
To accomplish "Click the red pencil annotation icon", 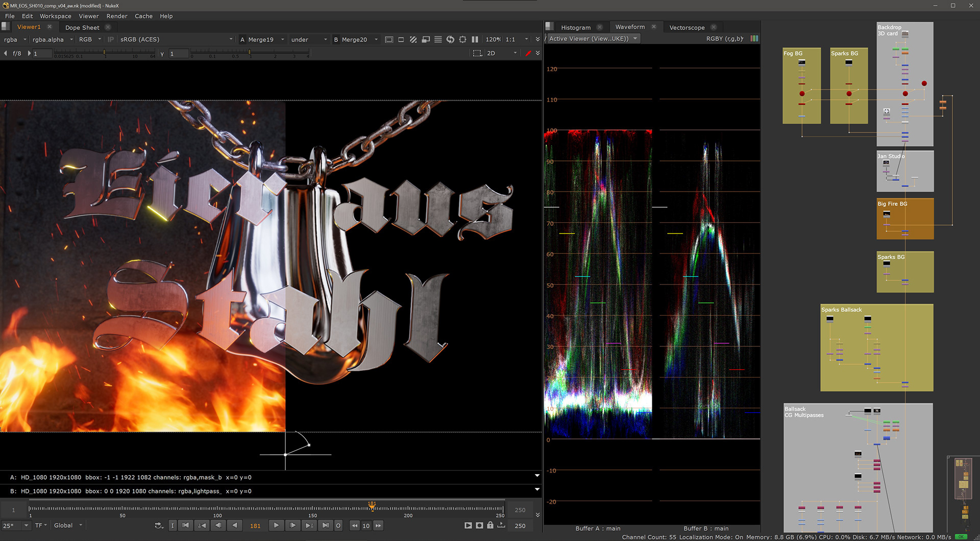I will click(528, 53).
